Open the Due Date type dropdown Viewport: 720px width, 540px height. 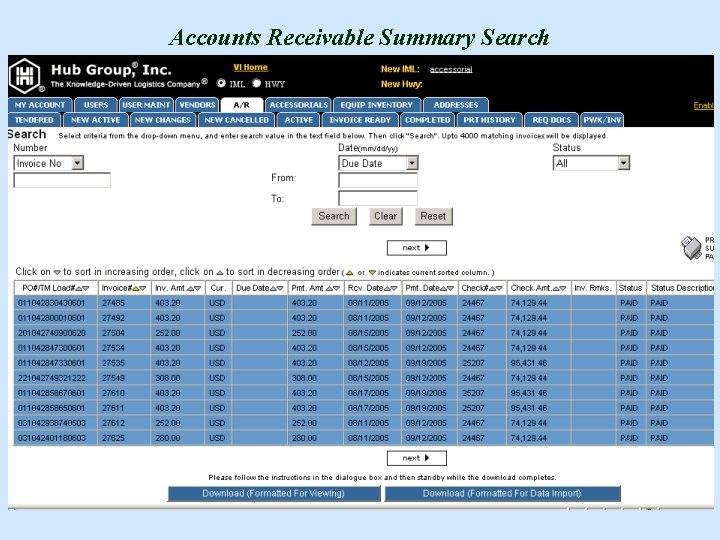click(378, 163)
